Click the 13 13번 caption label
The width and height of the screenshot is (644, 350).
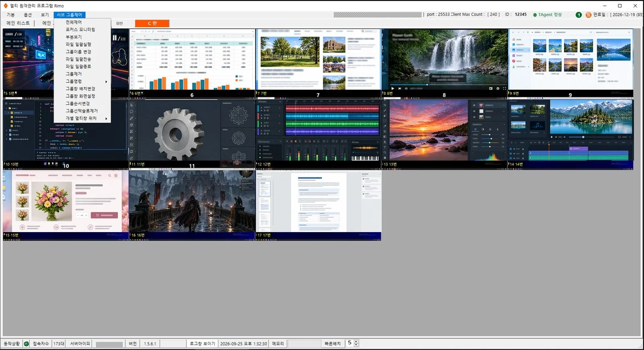[390, 164]
